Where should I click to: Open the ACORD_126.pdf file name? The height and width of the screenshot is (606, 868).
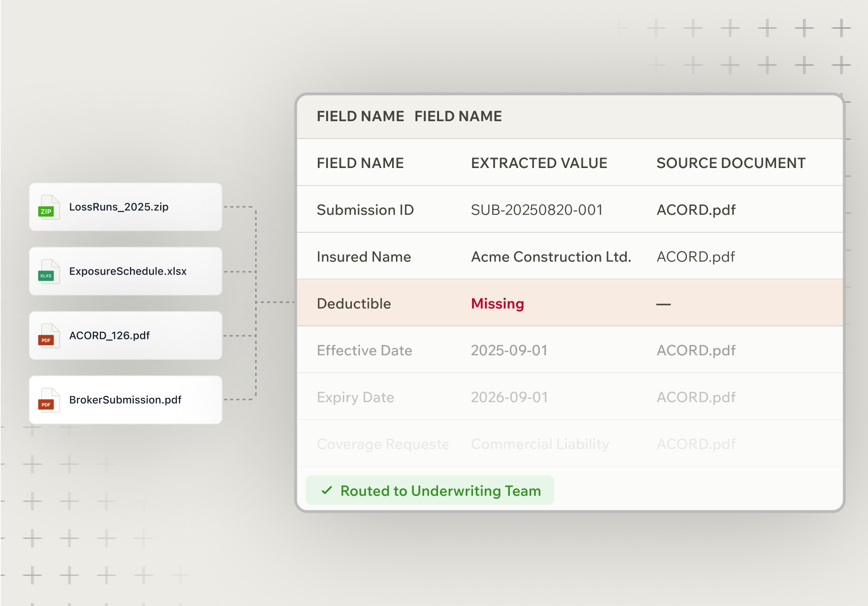109,336
